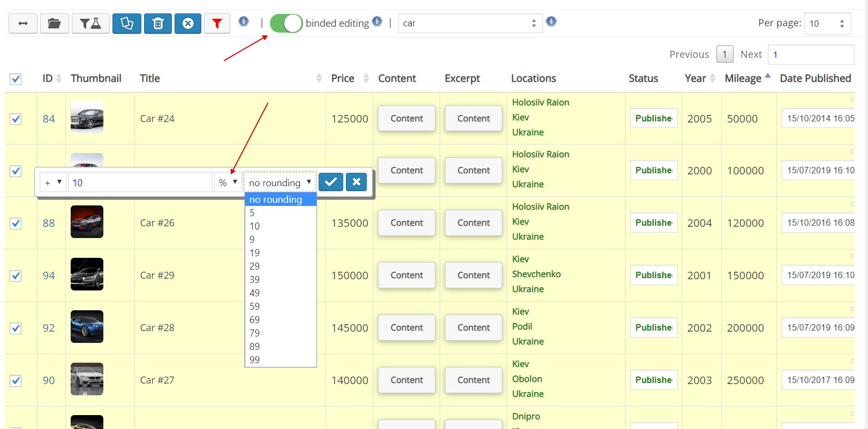The height and width of the screenshot is (429, 868).
Task: Click the filter and flask icon button
Action: click(90, 24)
